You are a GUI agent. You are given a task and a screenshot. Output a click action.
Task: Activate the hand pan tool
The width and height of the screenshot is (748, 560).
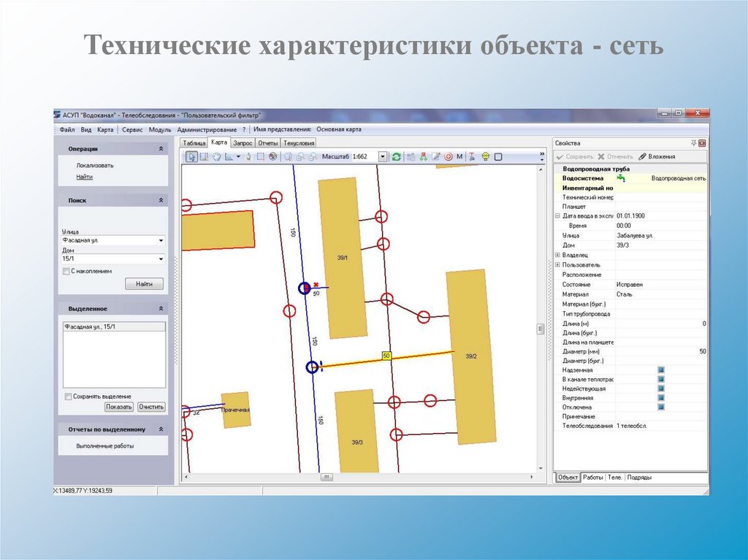(216, 157)
